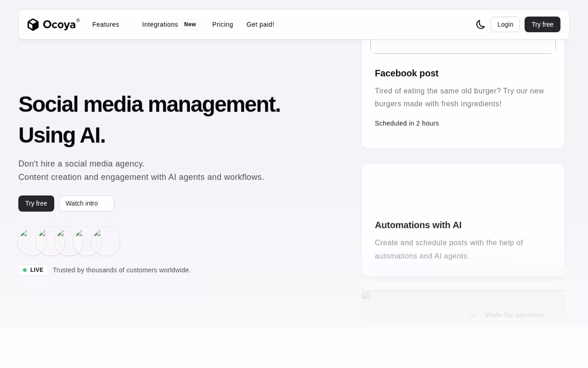Open the Pricing page
588x368 pixels.
coord(222,25)
